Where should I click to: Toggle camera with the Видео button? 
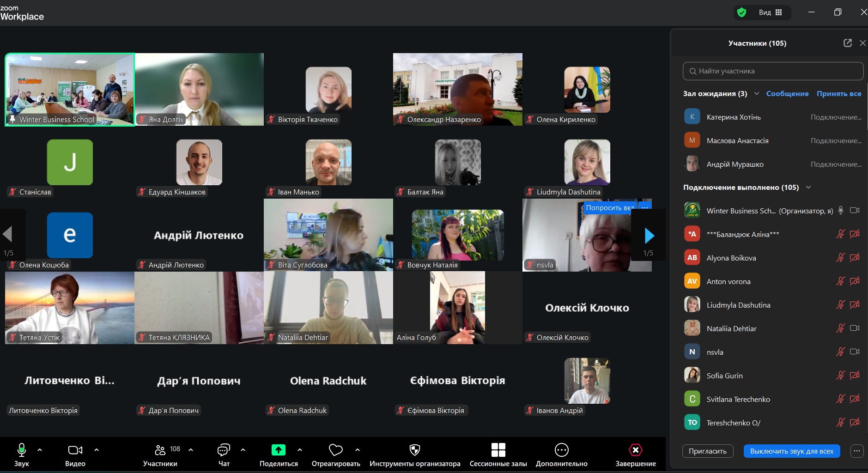(x=75, y=450)
